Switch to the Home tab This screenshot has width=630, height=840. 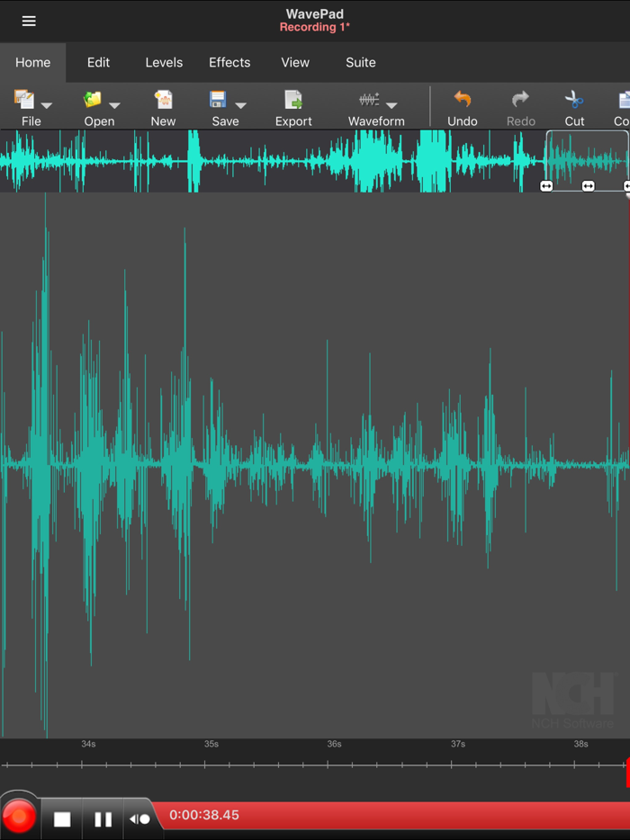(32, 63)
